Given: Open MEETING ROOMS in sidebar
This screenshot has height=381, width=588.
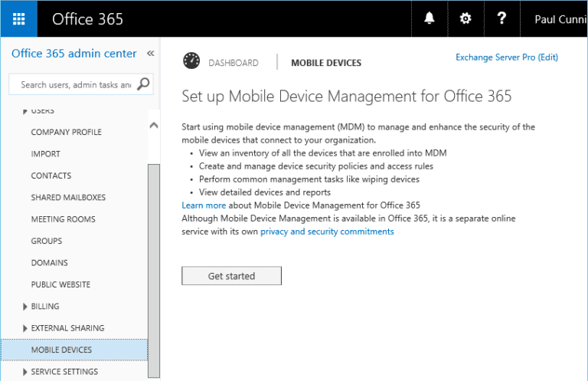Looking at the screenshot, I should pyautogui.click(x=64, y=219).
